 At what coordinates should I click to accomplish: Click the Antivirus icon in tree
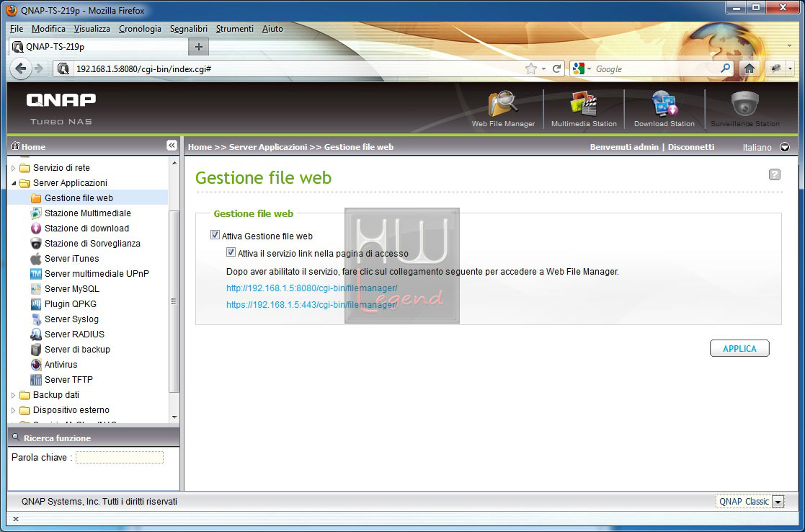36,365
